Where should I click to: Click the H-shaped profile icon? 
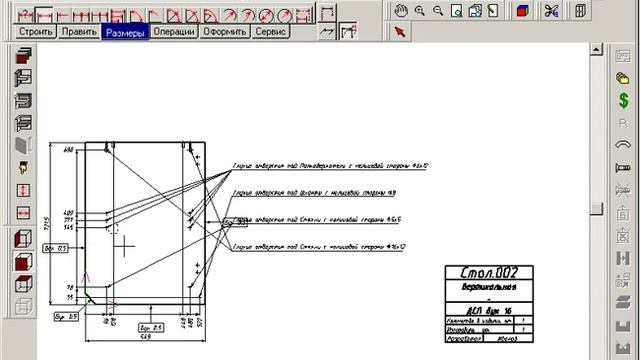623,258
